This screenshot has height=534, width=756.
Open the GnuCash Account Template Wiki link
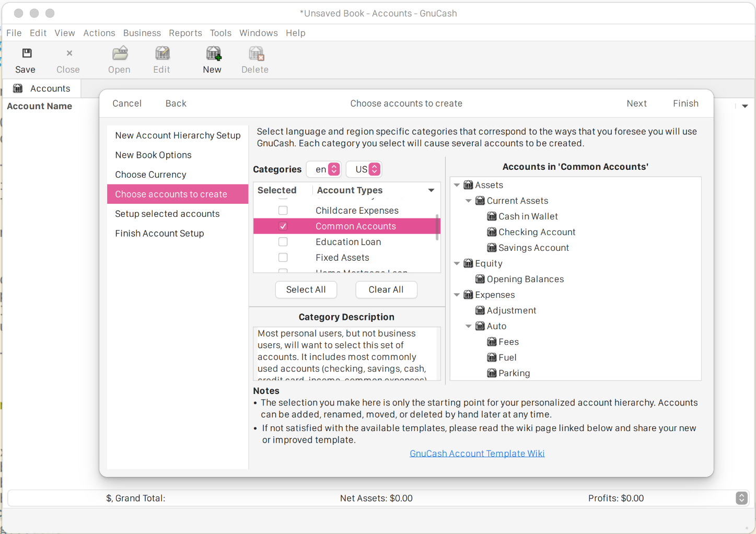pos(476,453)
